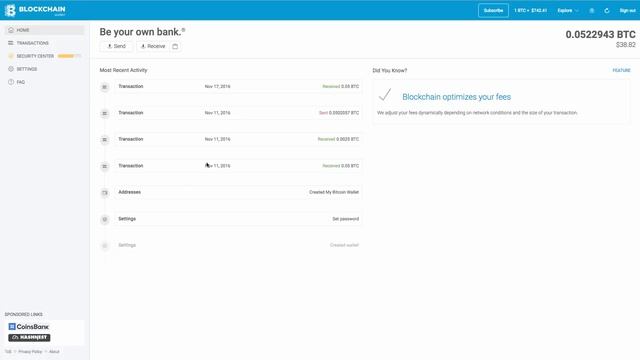Click icon beside Received 0.0023 BTC transaction
The width and height of the screenshot is (640, 360).
(105, 140)
